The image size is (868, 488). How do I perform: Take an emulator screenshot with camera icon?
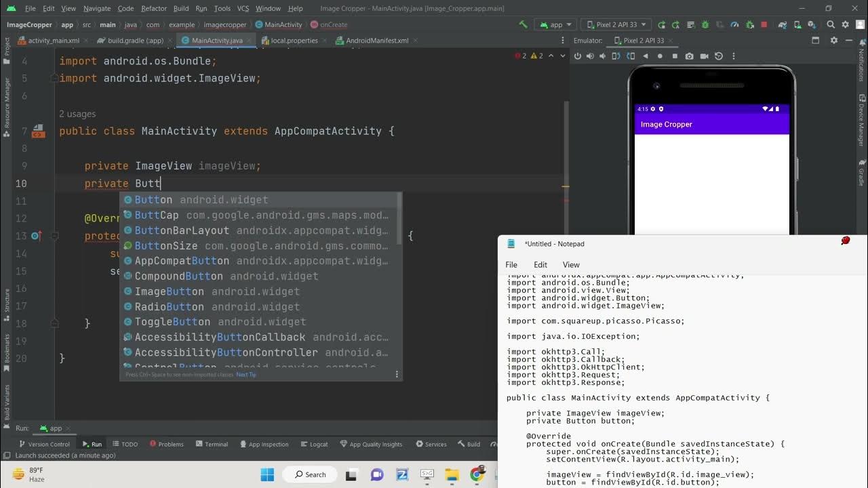click(x=689, y=56)
